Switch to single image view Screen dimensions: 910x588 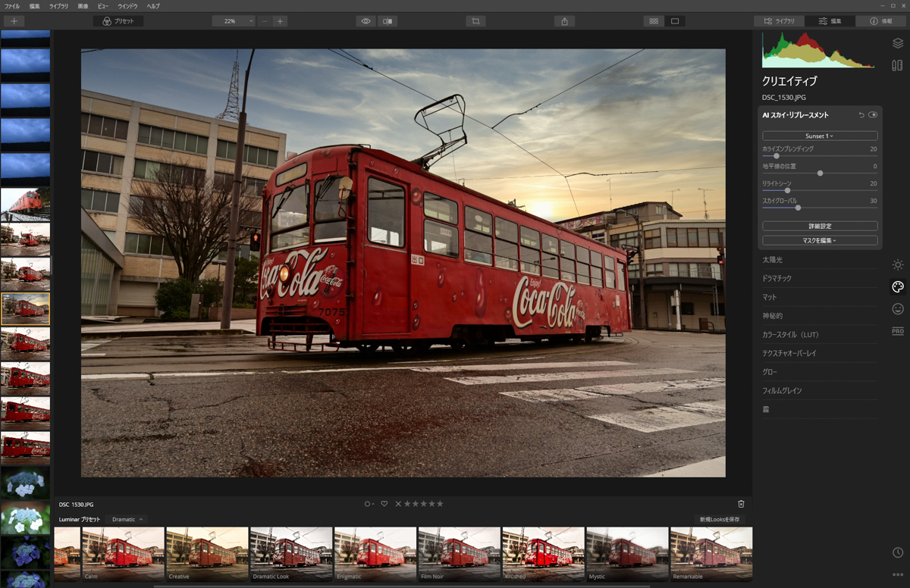tap(675, 21)
